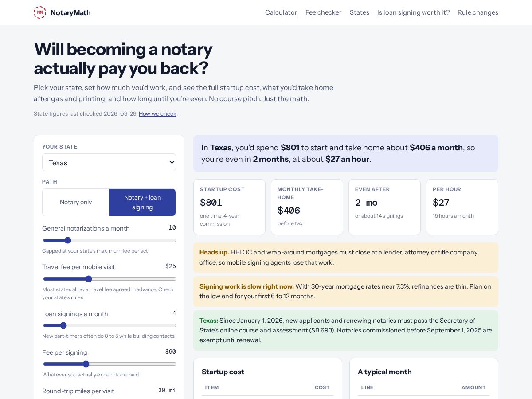Click the Startup Cost $801 card
Viewport: 532px width, 399px height.
click(229, 207)
